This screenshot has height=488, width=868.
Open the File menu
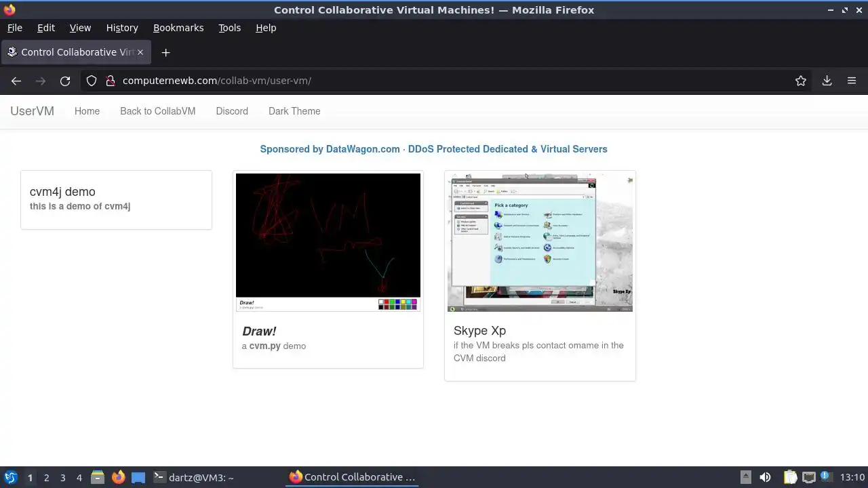point(14,28)
